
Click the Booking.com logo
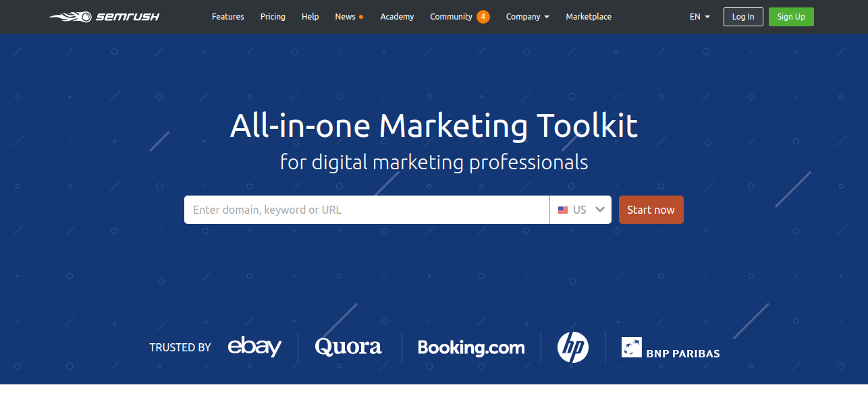pos(471,347)
